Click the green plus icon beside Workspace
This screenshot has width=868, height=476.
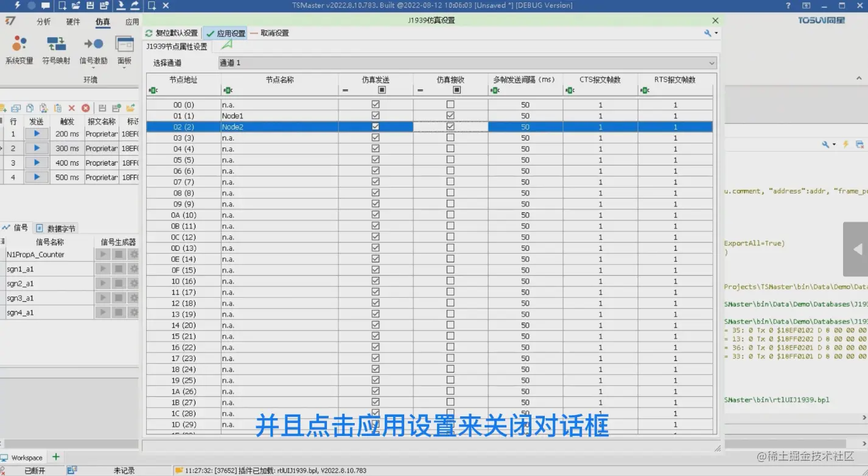(x=56, y=457)
